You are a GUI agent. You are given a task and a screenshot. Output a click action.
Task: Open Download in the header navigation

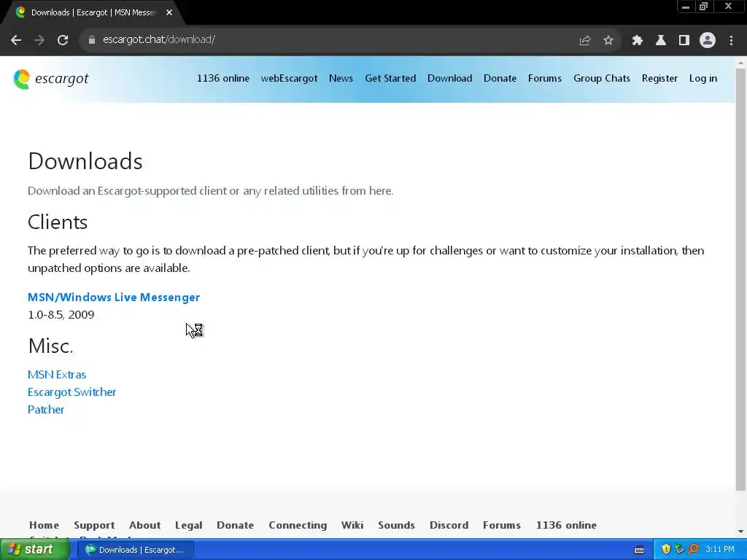point(449,79)
